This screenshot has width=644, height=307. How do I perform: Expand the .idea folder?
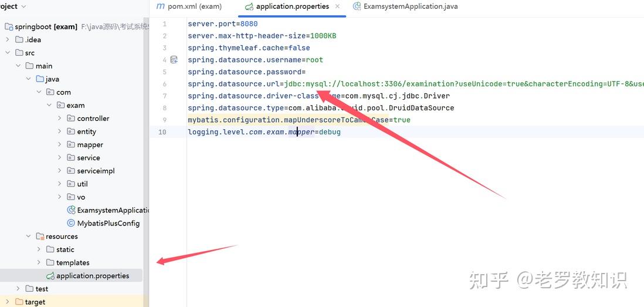pyautogui.click(x=8, y=40)
